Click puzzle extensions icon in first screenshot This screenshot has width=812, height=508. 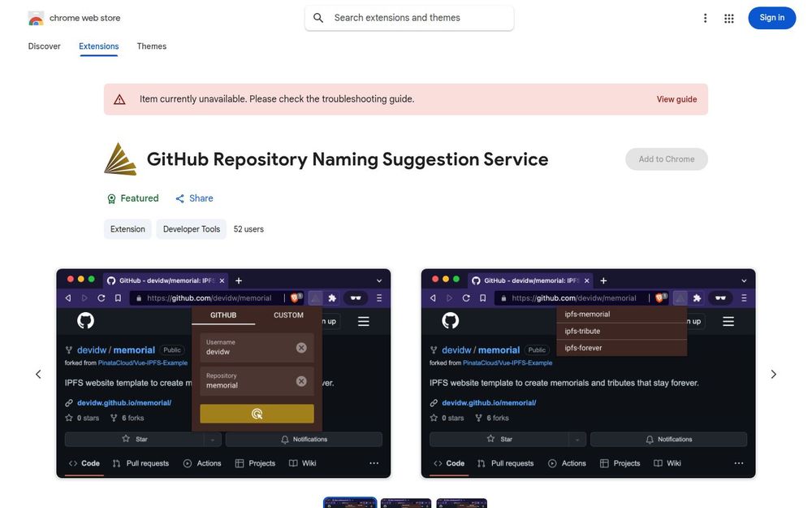[x=332, y=298]
